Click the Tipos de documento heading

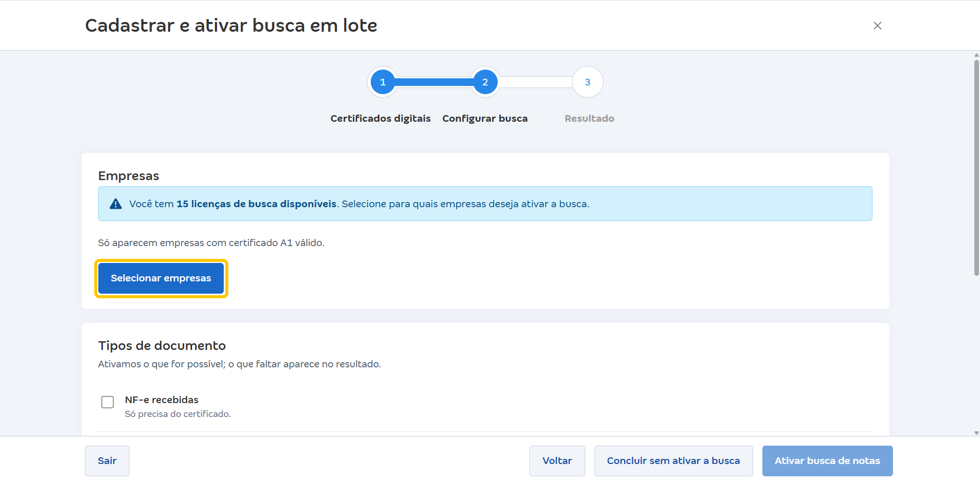162,346
